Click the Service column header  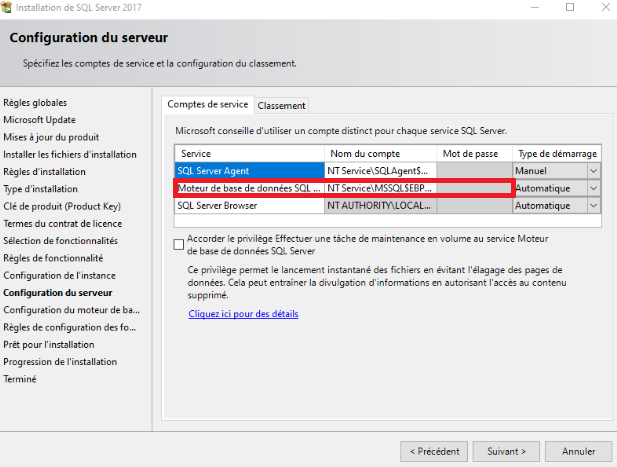click(x=249, y=153)
